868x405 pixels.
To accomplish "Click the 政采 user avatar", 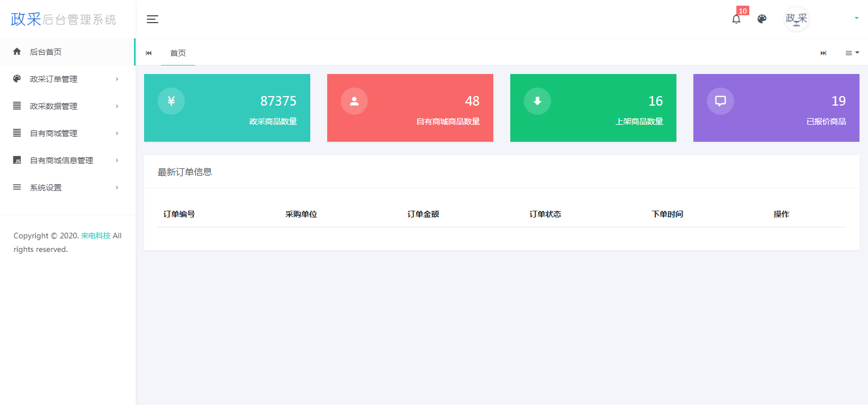I will click(x=797, y=19).
